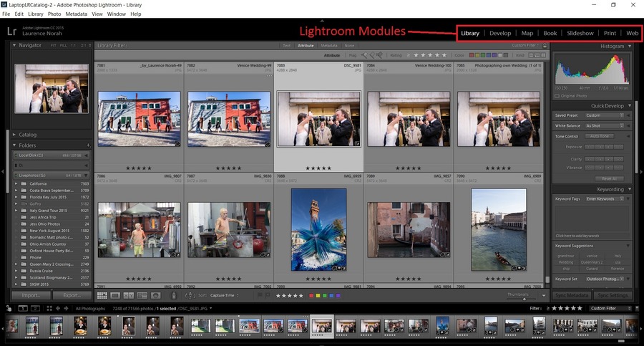The width and height of the screenshot is (644, 346).
Task: Open the Saved Preset Custom dropdown
Action: tap(604, 115)
